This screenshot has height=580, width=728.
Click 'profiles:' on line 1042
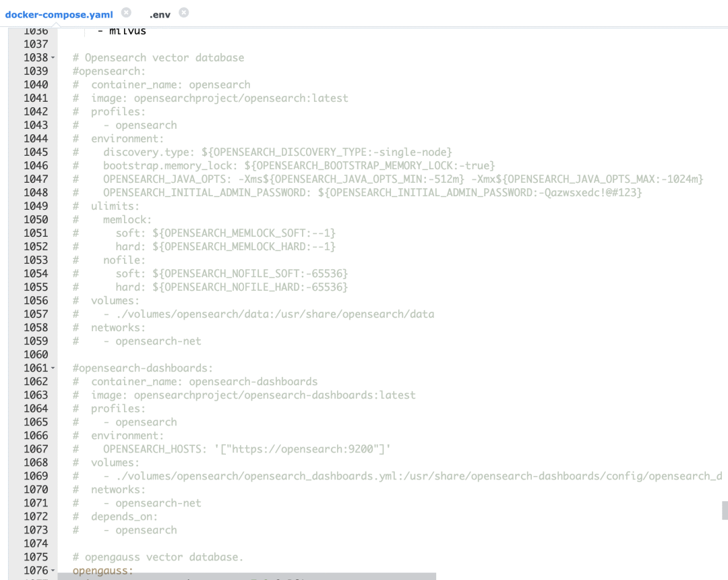(118, 111)
